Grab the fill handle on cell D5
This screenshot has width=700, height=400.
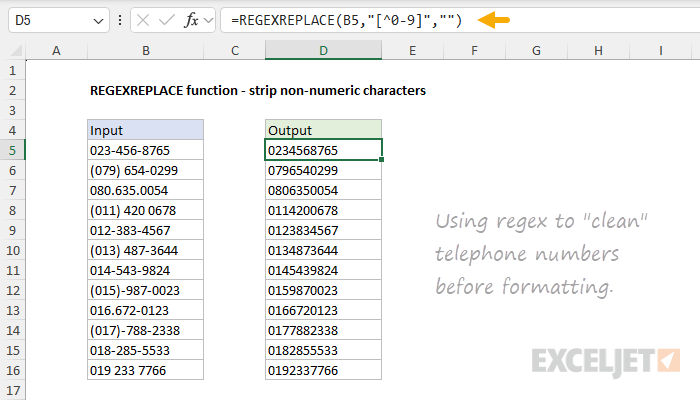382,160
